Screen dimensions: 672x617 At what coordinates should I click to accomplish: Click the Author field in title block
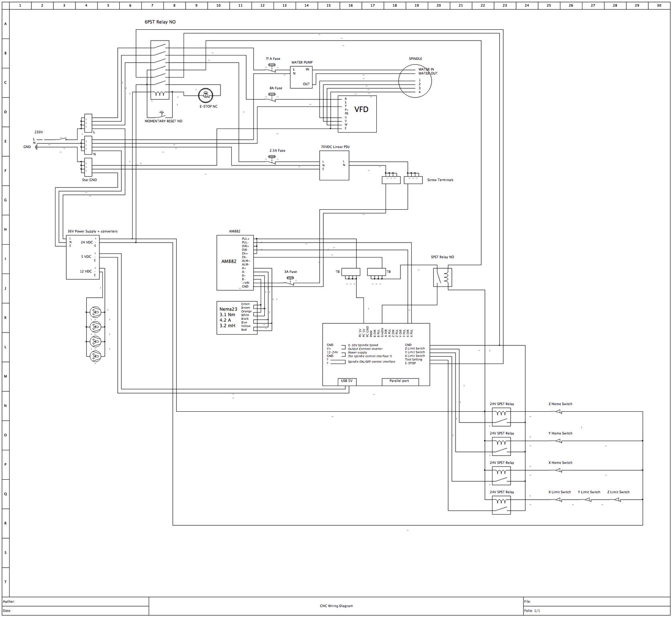click(75, 601)
